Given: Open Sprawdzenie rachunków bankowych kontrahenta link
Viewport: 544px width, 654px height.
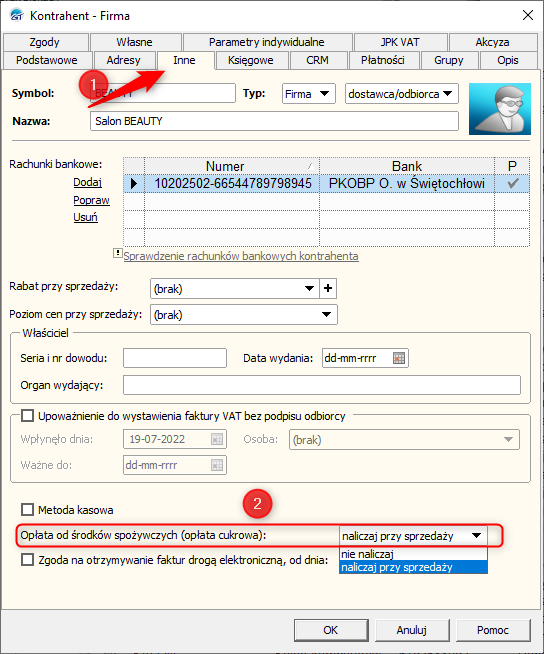Looking at the screenshot, I should pyautogui.click(x=241, y=256).
